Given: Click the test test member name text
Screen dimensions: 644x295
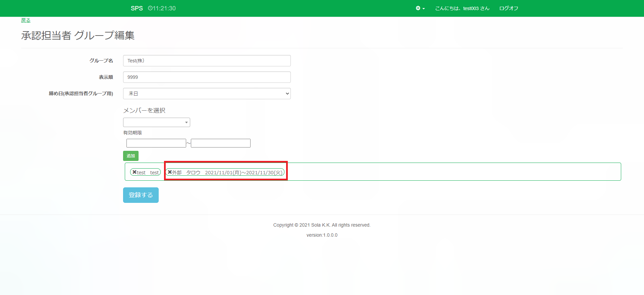Looking at the screenshot, I should tap(148, 173).
